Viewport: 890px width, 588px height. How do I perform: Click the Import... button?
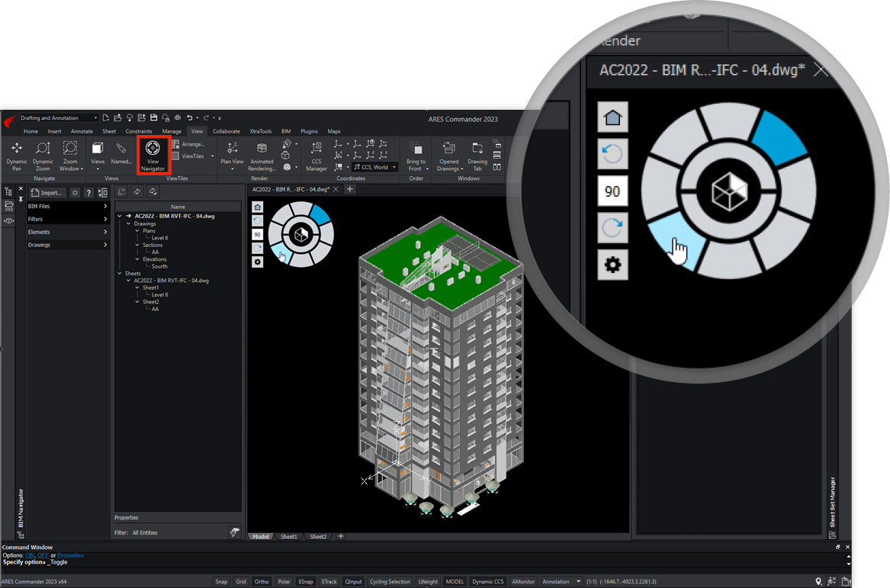[x=48, y=193]
